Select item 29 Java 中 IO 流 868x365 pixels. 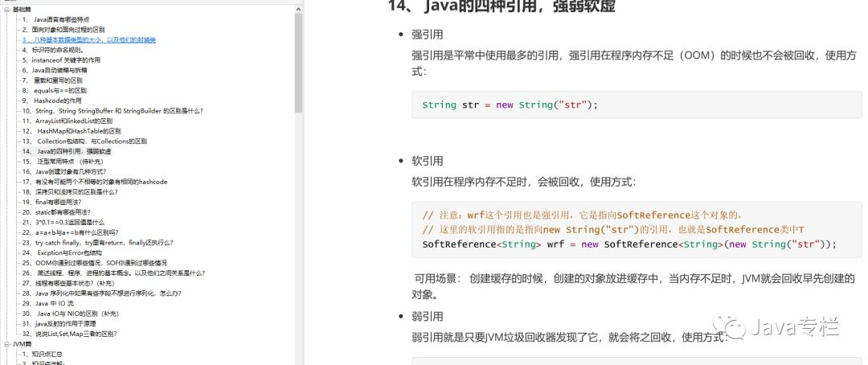[47, 304]
